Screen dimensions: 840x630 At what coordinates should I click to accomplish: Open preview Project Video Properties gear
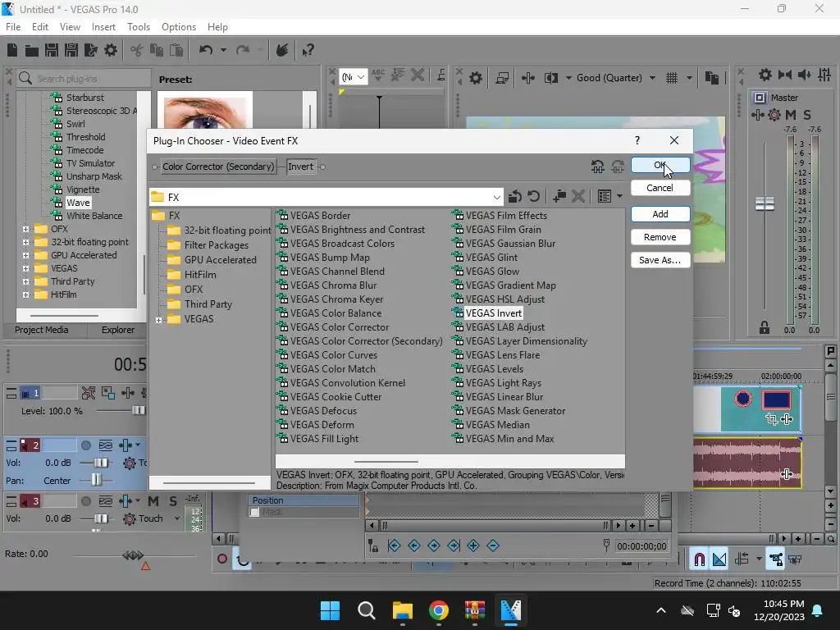475,78
